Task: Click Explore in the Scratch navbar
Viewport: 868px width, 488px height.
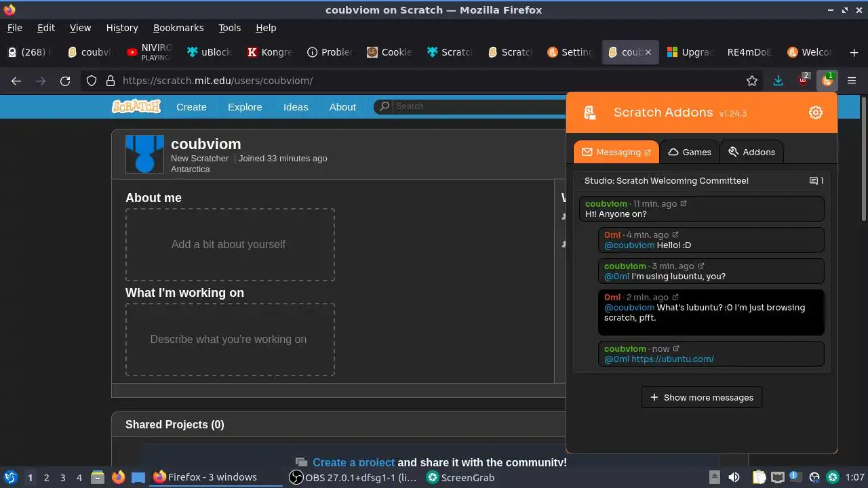Action: coord(245,107)
